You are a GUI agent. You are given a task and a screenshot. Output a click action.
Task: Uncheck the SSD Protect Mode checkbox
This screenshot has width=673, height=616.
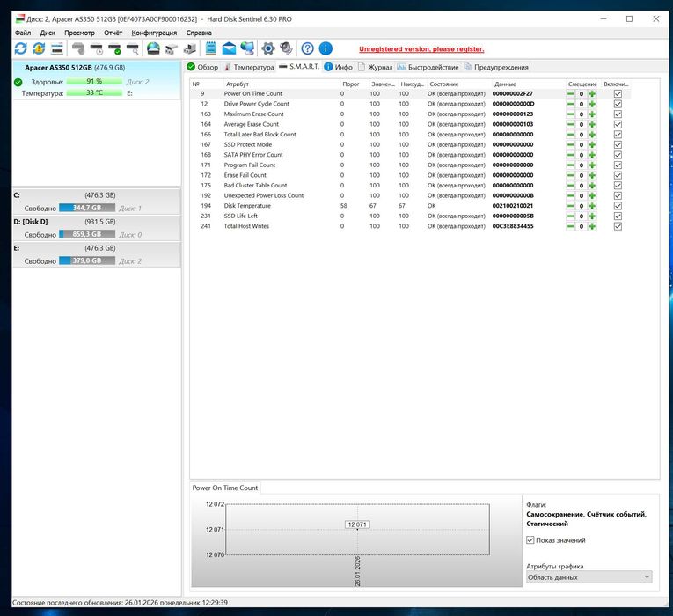[x=618, y=144]
